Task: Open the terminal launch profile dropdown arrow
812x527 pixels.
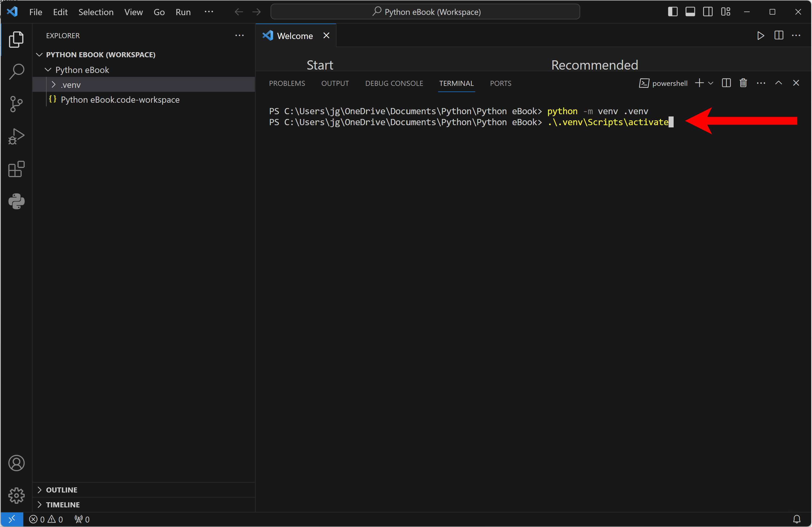Action: (711, 83)
